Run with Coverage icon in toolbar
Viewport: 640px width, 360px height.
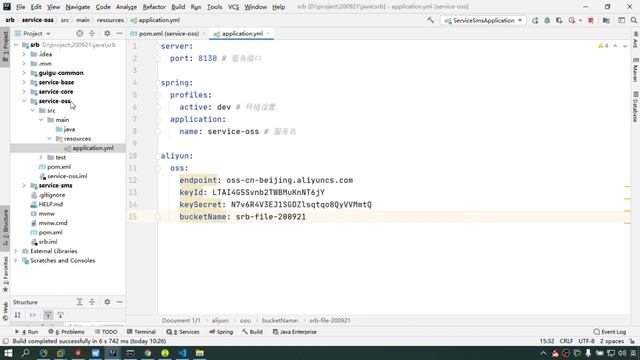(x=559, y=20)
